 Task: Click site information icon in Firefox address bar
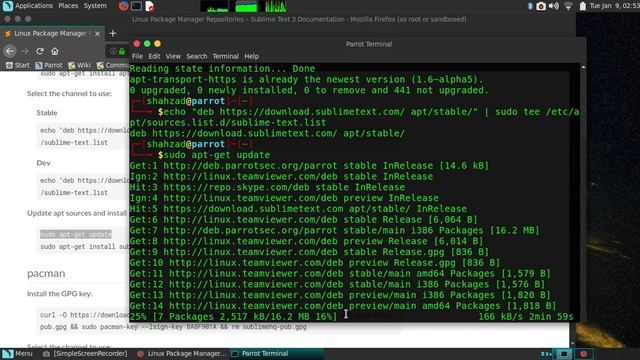point(113,51)
